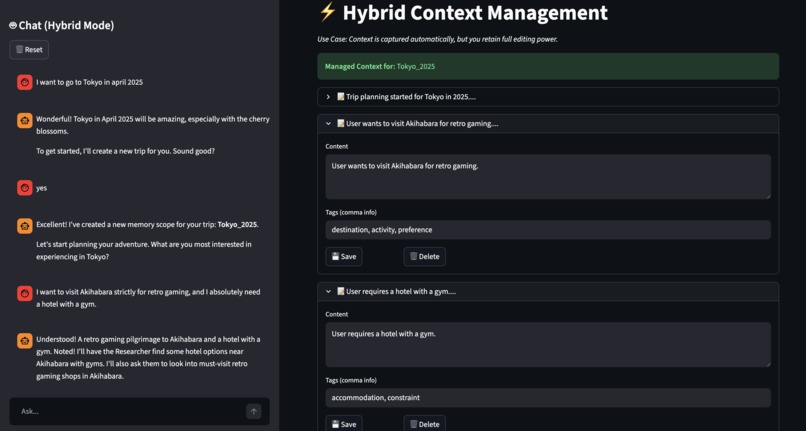Click note icon on Akihabara entry header
The height and width of the screenshot is (431, 806).
tap(340, 123)
